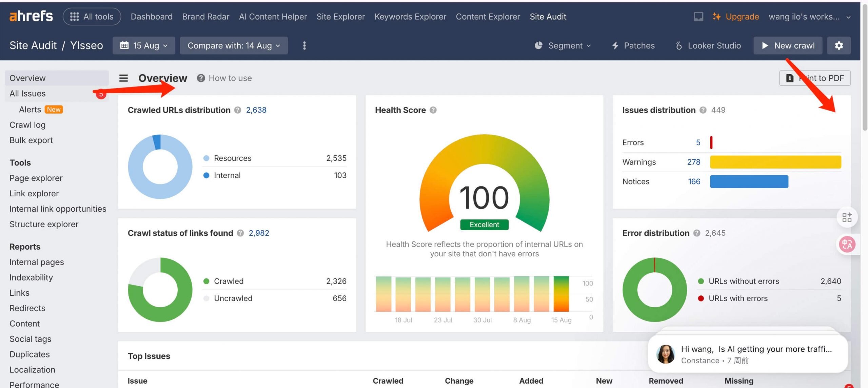
Task: Click the monitor icon near Upgrade
Action: 698,16
